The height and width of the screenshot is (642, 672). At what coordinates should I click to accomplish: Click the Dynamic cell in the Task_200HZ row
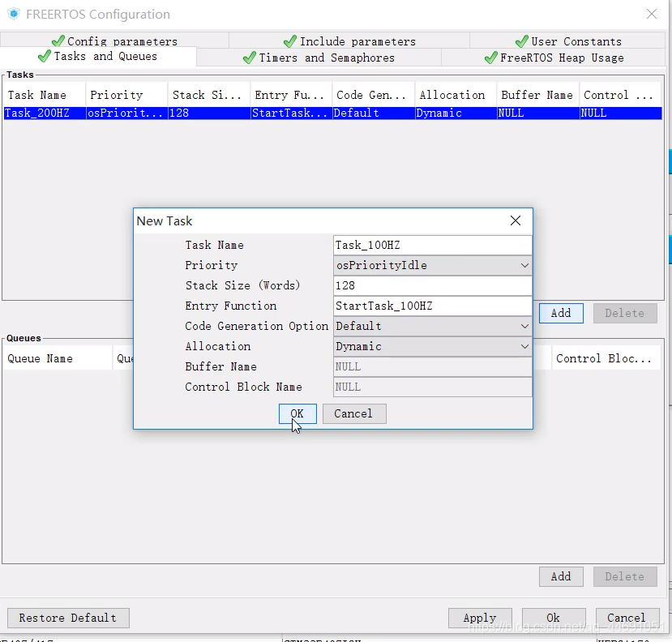pyautogui.click(x=456, y=113)
